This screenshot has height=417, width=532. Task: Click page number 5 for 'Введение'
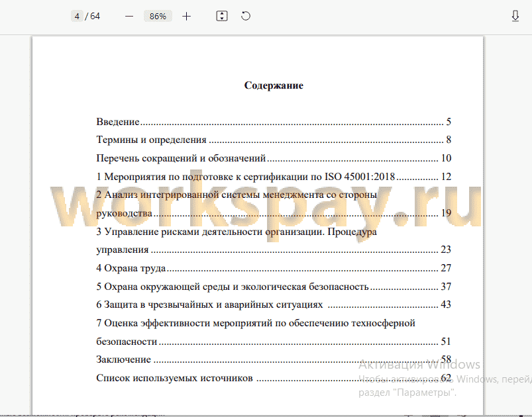(449, 122)
